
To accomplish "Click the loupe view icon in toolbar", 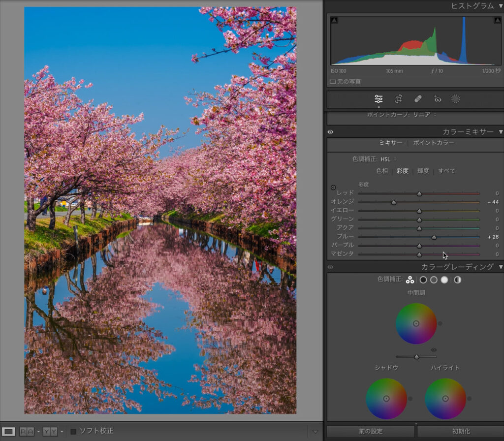I will pyautogui.click(x=9, y=432).
